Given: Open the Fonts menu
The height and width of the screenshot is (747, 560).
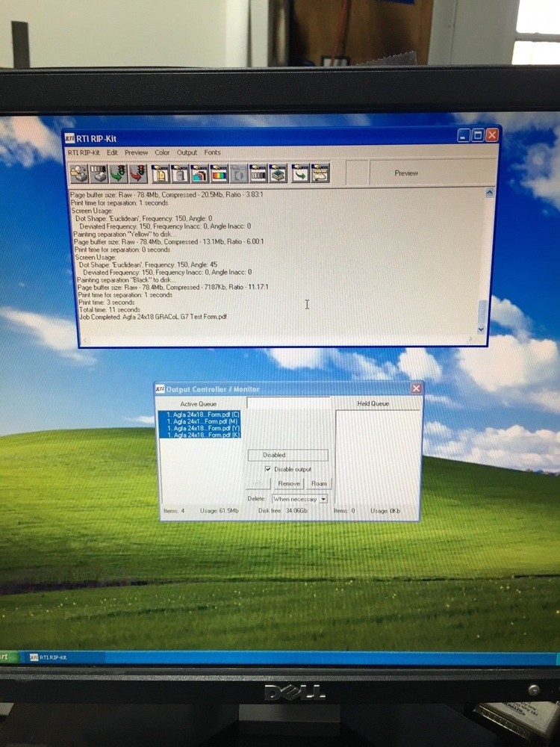Looking at the screenshot, I should [212, 152].
